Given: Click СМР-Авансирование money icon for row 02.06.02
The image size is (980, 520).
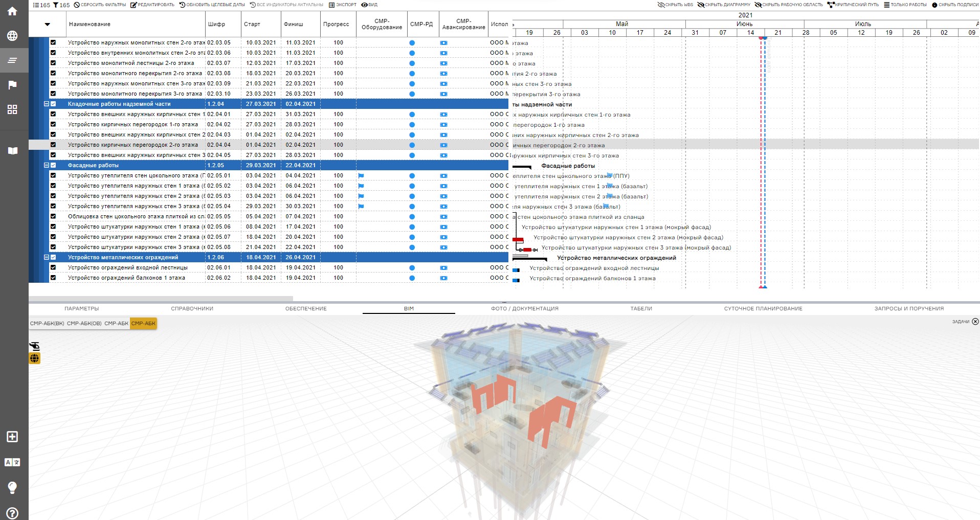Looking at the screenshot, I should [443, 278].
